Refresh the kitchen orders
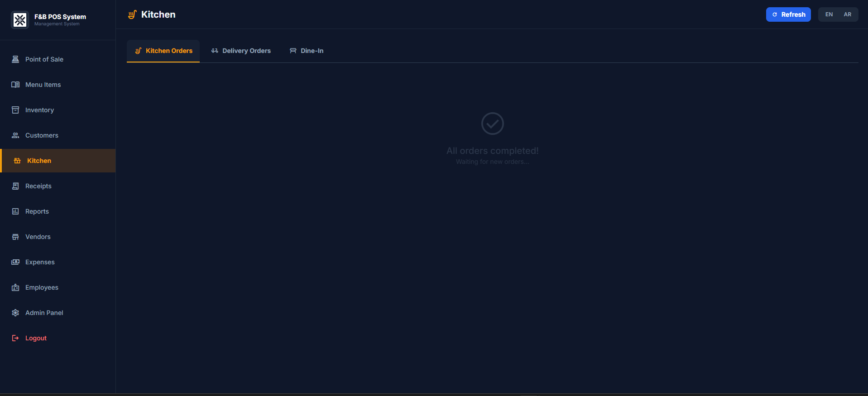 [788, 14]
